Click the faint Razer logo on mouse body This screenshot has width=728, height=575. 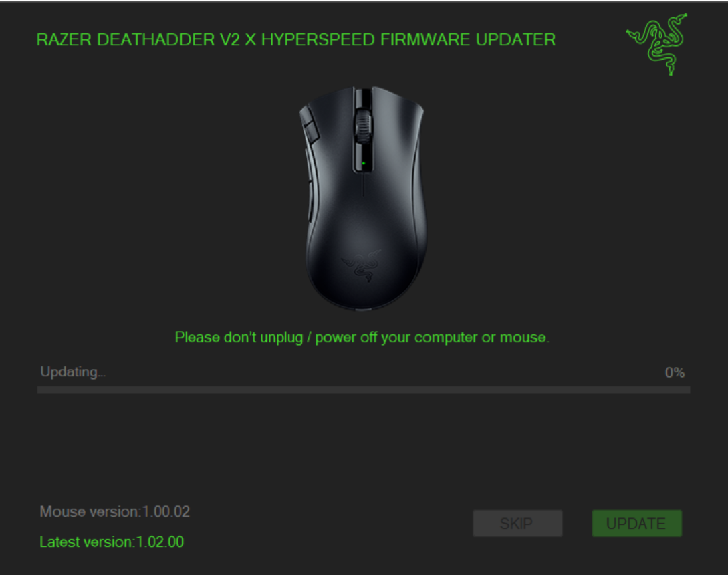coord(362,265)
